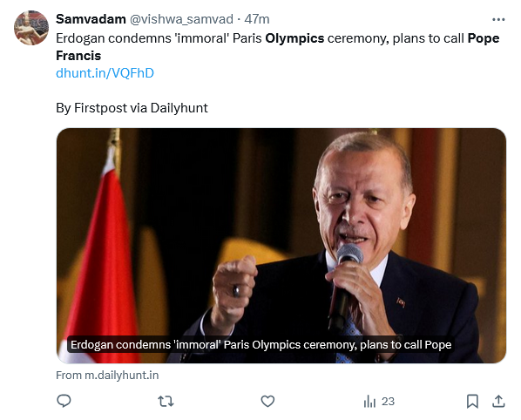Click the reply speech bubble icon
This screenshot has height=420, width=521.
[64, 401]
